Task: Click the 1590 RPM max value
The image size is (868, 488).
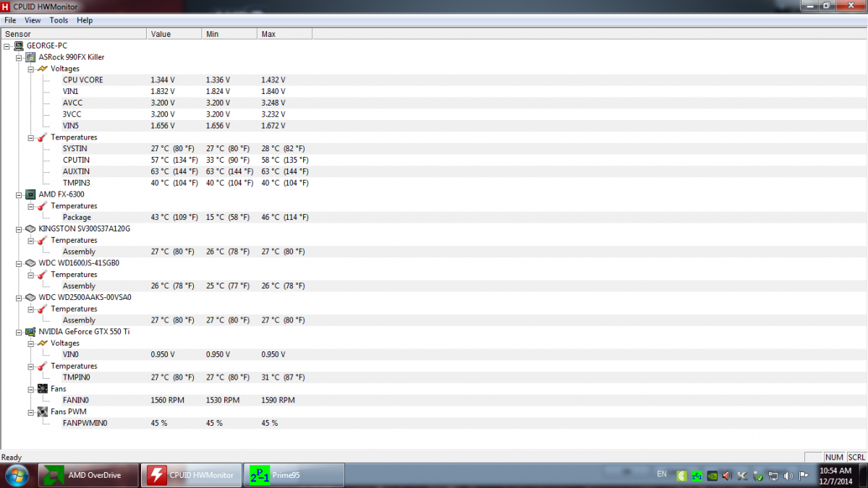Action: 278,401
